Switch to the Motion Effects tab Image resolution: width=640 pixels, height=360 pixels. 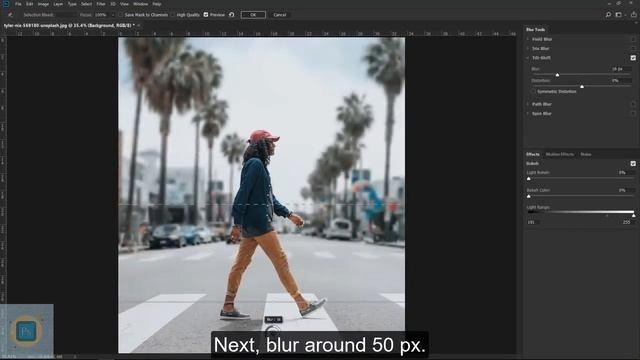pos(560,154)
